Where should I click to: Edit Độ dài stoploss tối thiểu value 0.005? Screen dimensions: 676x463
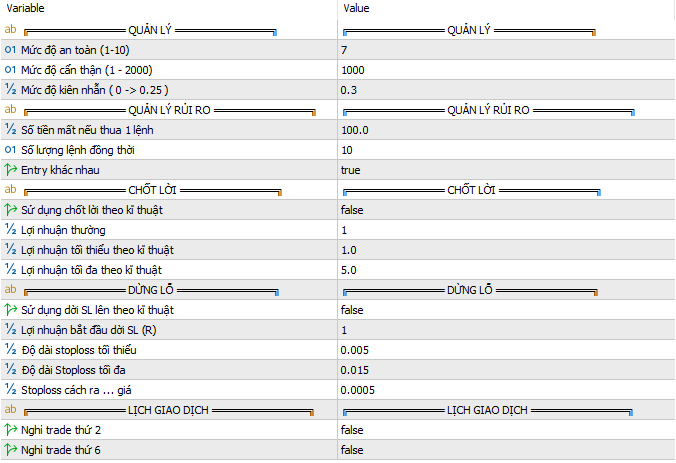507,350
